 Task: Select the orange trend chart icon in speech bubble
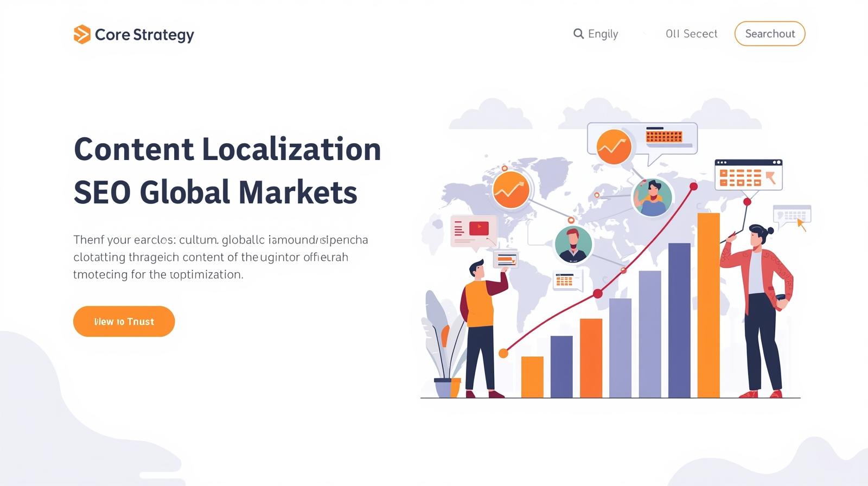coord(614,146)
